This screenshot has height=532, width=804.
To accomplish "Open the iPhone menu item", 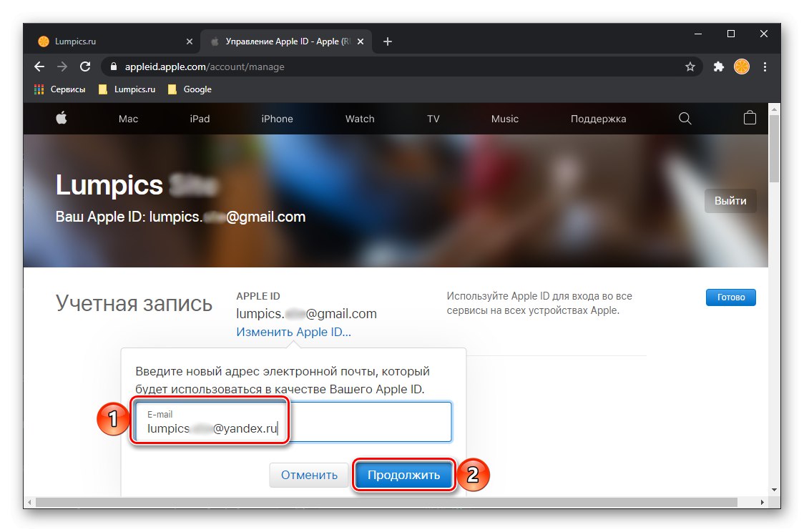I will click(277, 119).
